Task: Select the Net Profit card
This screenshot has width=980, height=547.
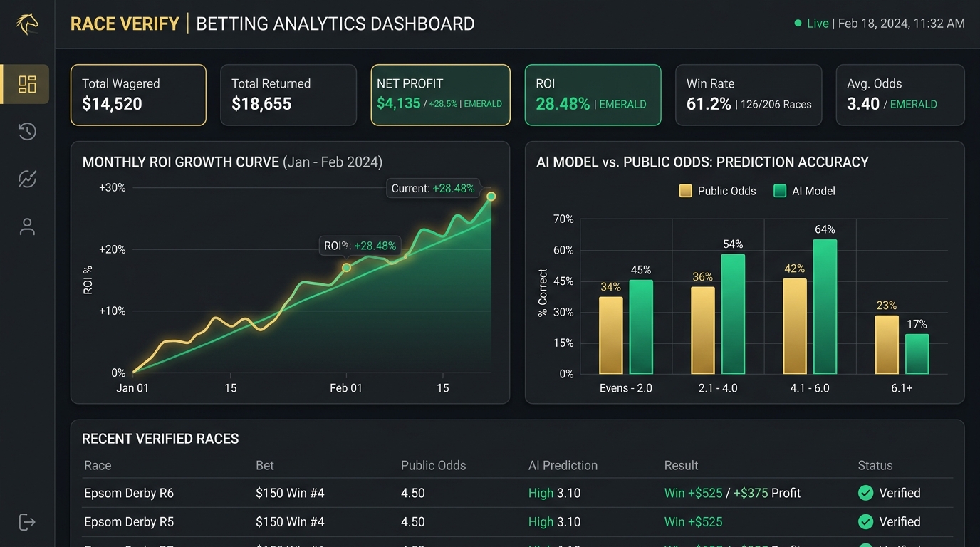Action: 441,95
